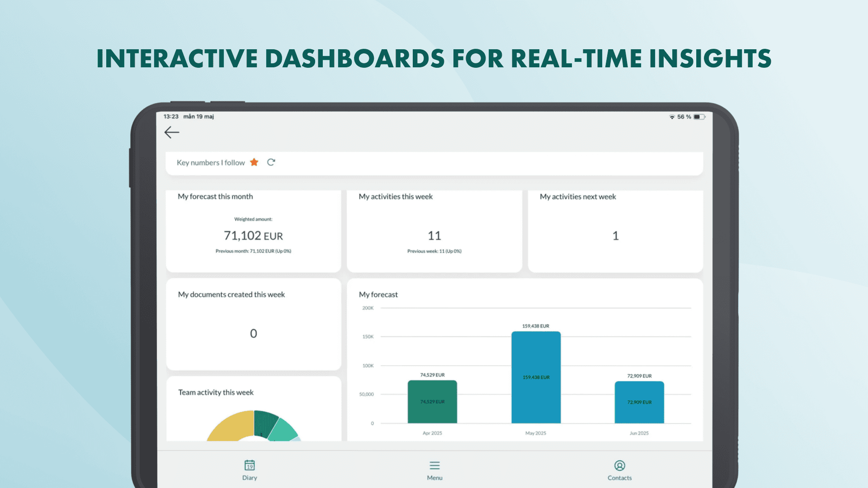Open the My activities next week card
The width and height of the screenshot is (868, 488).
pos(615,231)
